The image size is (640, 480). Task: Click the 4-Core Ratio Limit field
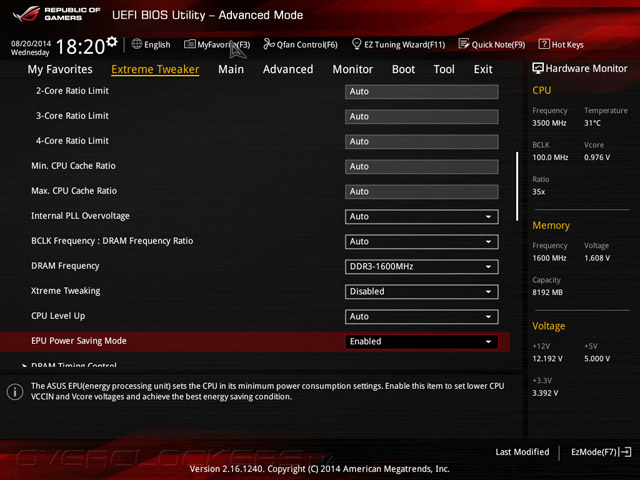(421, 142)
